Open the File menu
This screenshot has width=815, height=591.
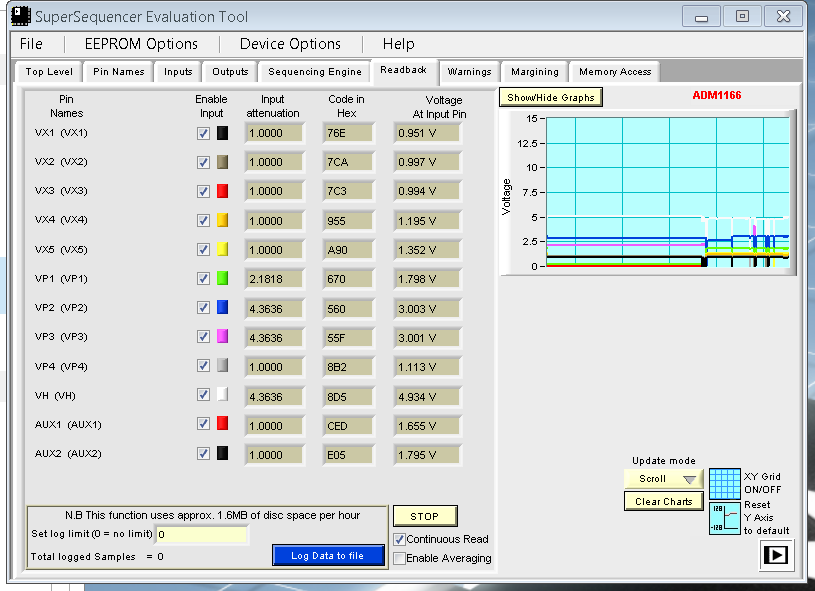click(31, 44)
